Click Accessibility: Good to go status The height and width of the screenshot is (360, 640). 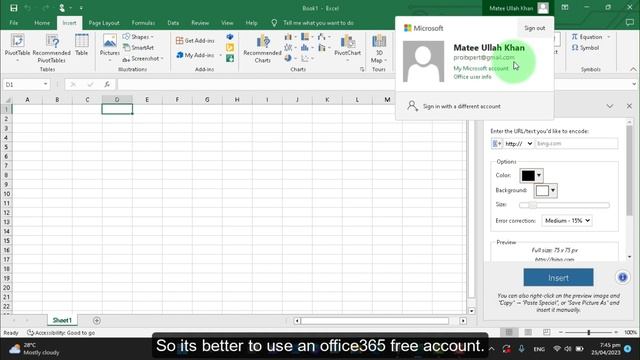pos(61,333)
